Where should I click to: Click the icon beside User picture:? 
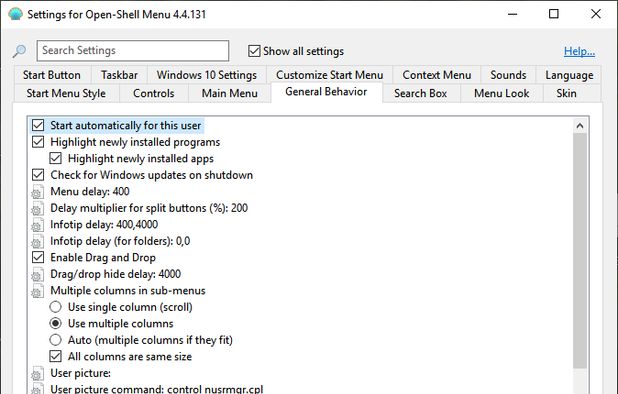coord(37,374)
